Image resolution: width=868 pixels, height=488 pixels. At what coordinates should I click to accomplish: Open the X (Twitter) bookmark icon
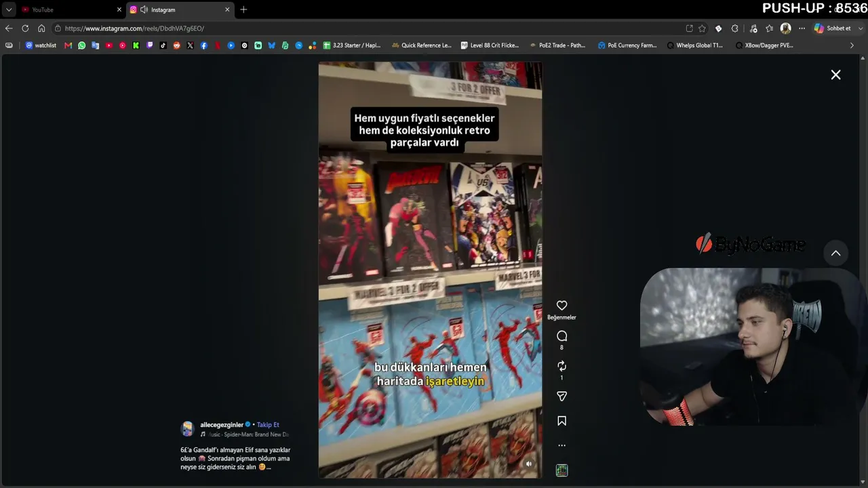[190, 45]
